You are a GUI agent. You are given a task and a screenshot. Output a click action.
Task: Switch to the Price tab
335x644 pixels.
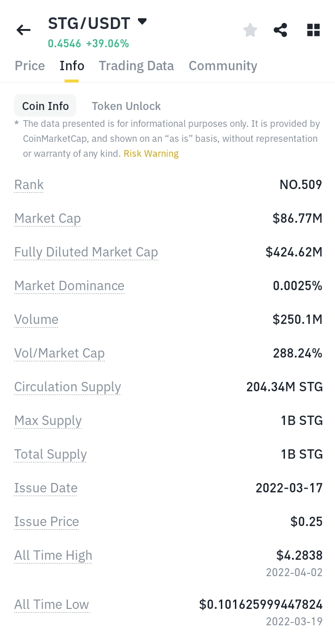pos(30,66)
